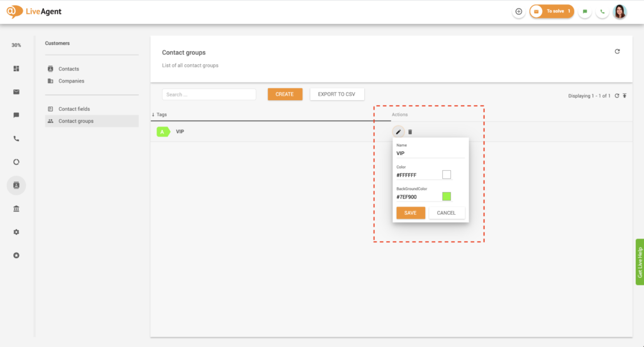The width and height of the screenshot is (644, 347).
Task: Open the tickets envelope icon in sidebar
Action: point(16,92)
